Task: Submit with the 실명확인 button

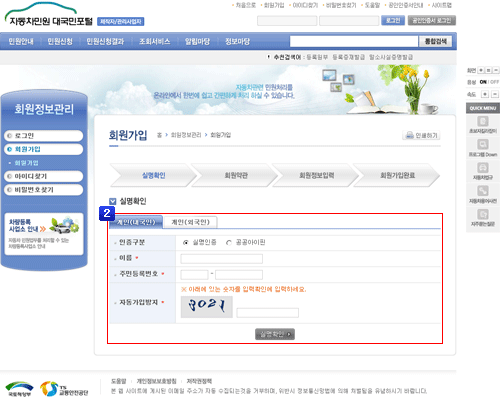Action: click(275, 334)
